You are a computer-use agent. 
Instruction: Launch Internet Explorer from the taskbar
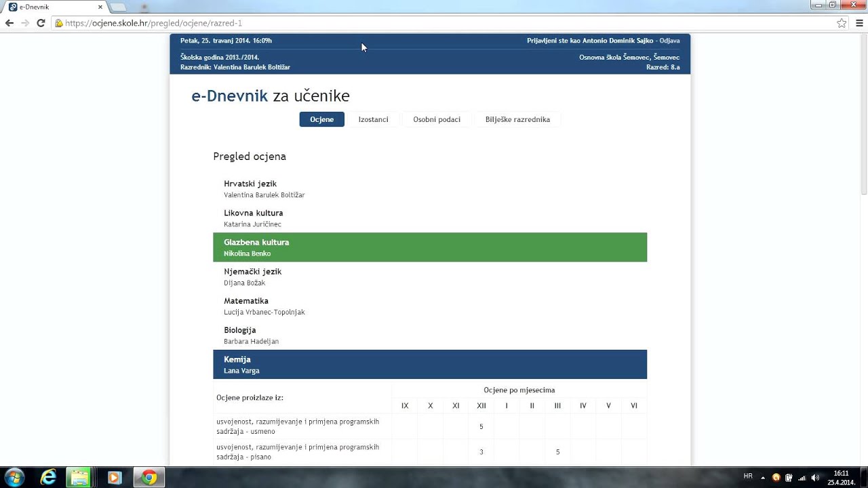pyautogui.click(x=48, y=478)
